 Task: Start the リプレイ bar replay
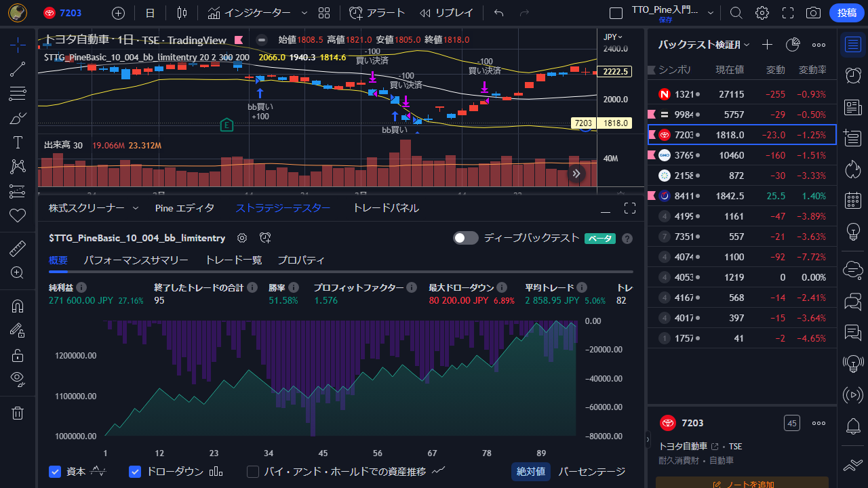click(446, 13)
